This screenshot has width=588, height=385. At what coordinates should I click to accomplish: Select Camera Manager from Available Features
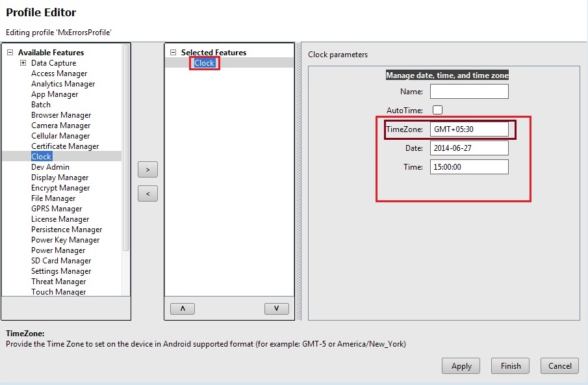coord(60,126)
